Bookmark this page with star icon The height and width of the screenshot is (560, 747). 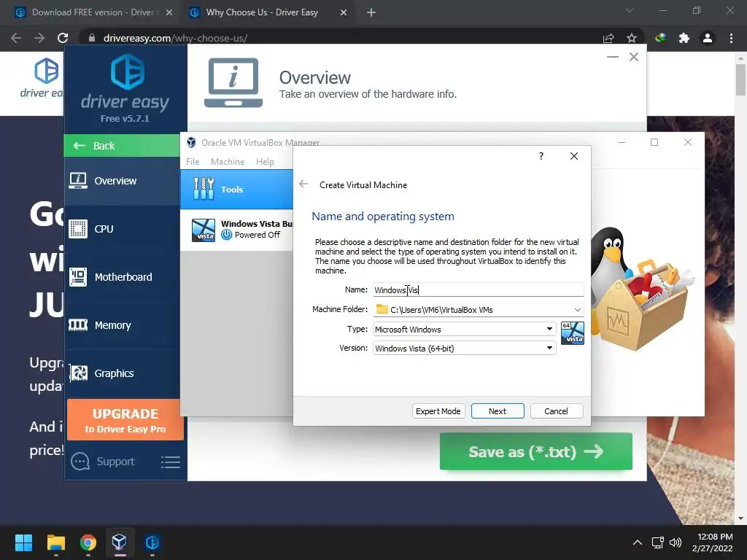coord(632,38)
